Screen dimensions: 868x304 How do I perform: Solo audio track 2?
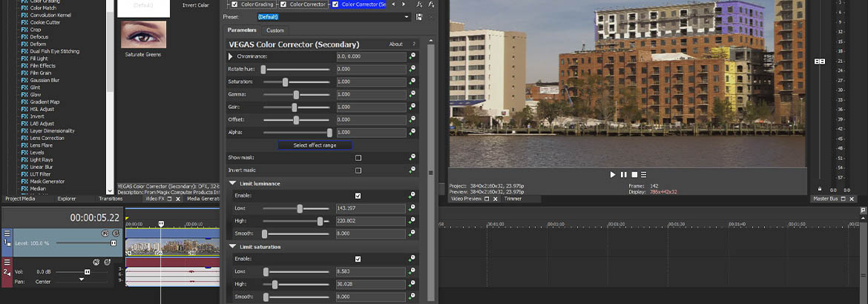tap(107, 262)
